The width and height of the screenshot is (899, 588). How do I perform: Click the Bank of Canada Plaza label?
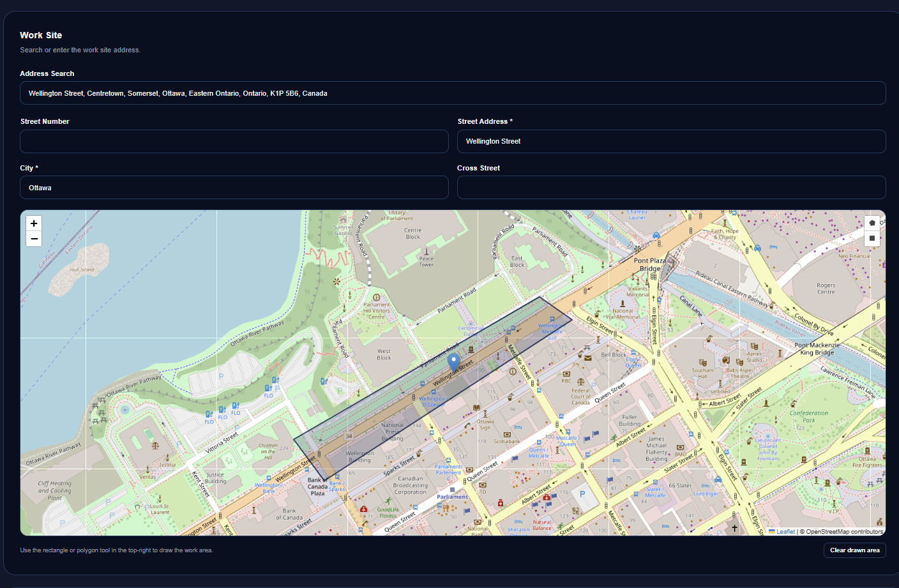coord(317,486)
